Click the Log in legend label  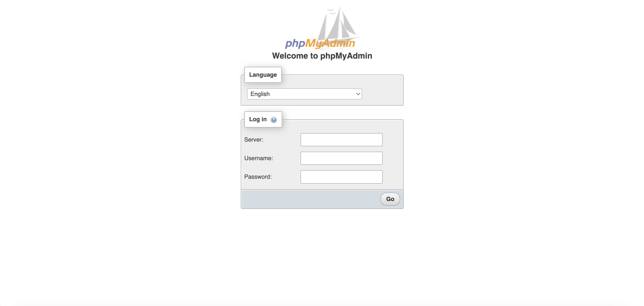258,119
